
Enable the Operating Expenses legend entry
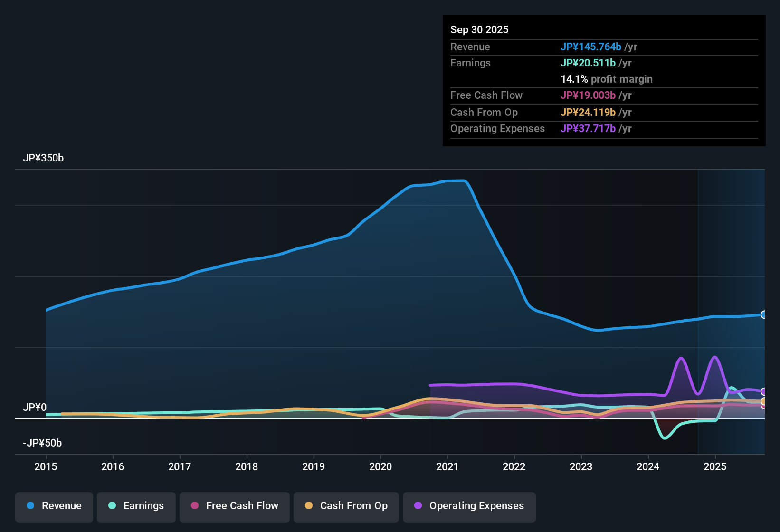pos(469,506)
